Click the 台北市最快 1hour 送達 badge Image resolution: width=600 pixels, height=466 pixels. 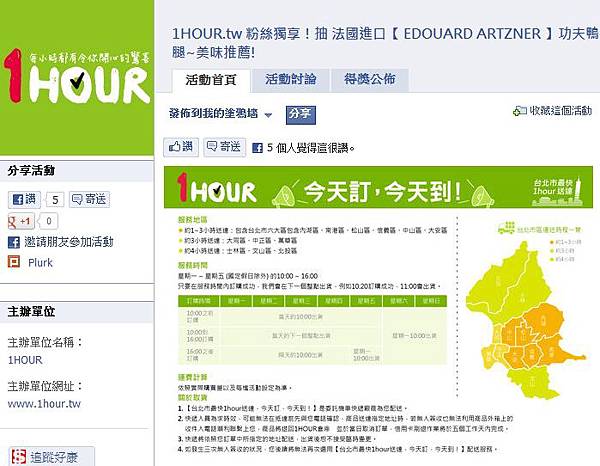point(558,191)
